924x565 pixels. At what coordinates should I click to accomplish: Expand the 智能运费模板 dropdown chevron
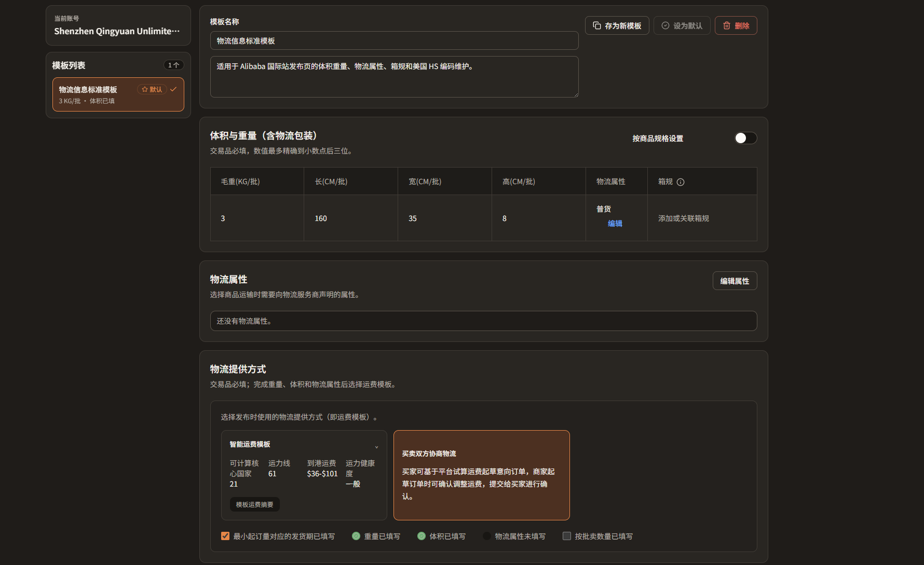376,447
